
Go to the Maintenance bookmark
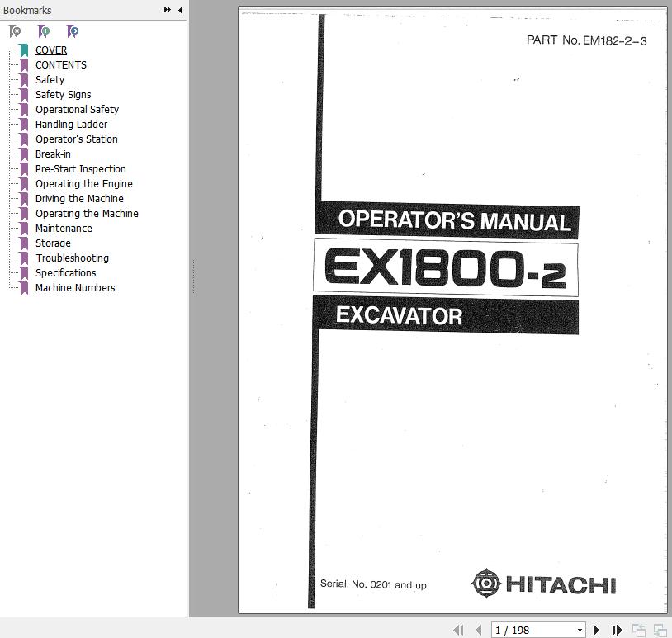[64, 229]
